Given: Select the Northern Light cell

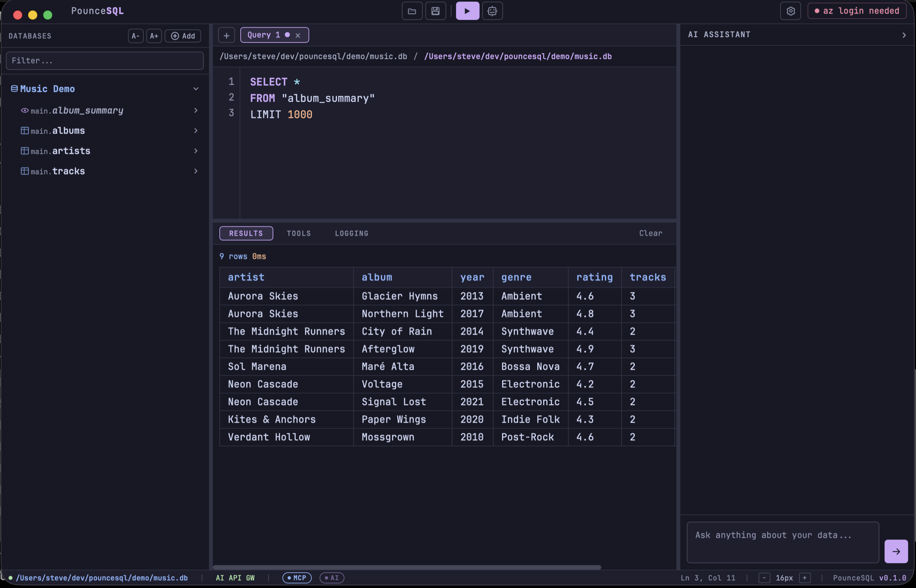Looking at the screenshot, I should click(x=403, y=314).
